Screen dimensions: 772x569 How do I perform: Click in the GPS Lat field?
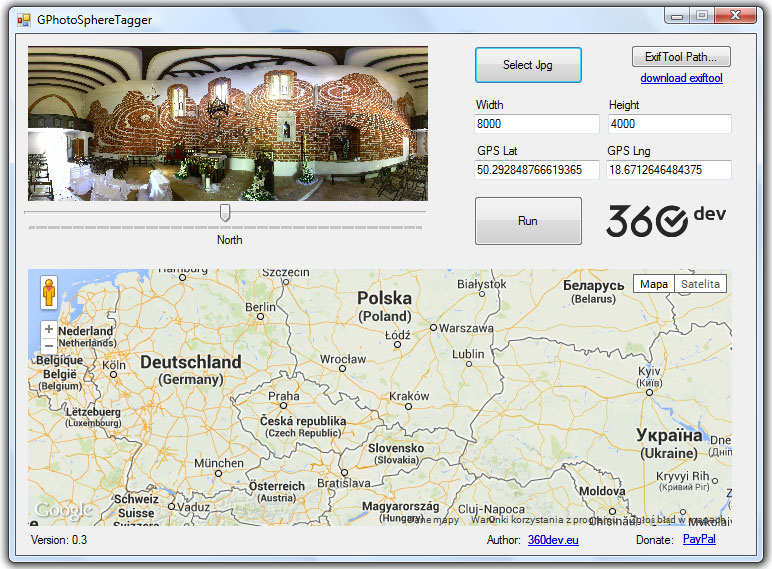(537, 170)
